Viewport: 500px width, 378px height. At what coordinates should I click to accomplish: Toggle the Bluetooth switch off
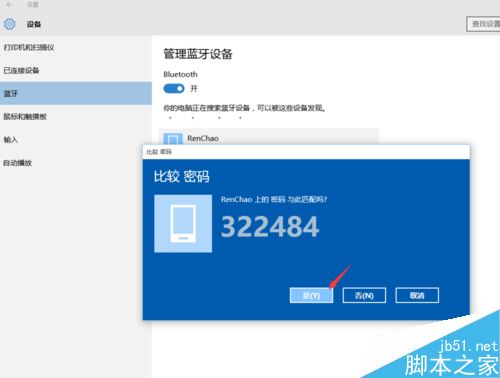[174, 89]
